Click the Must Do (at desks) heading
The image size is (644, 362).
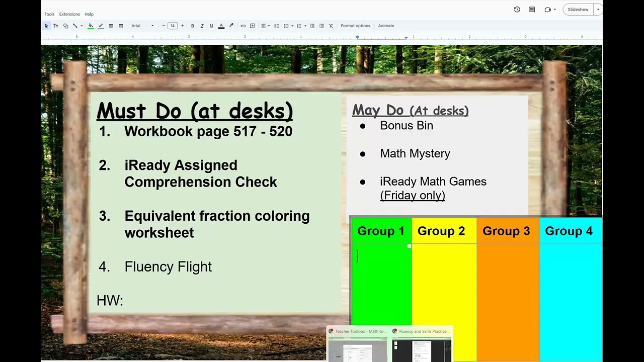tap(195, 111)
